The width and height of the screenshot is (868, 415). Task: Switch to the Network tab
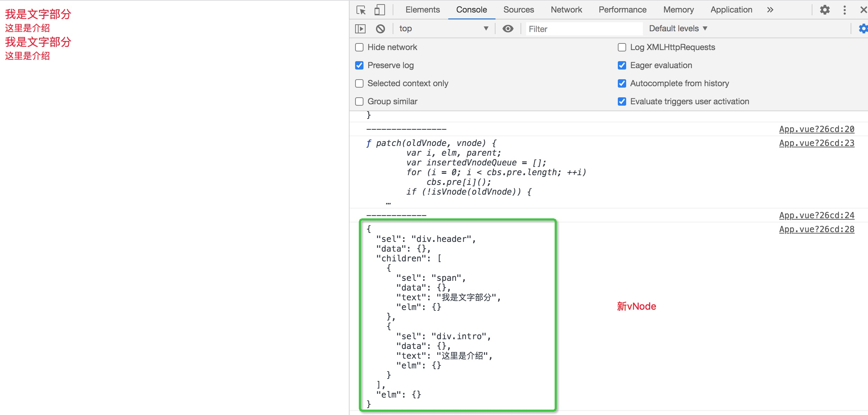coord(566,10)
